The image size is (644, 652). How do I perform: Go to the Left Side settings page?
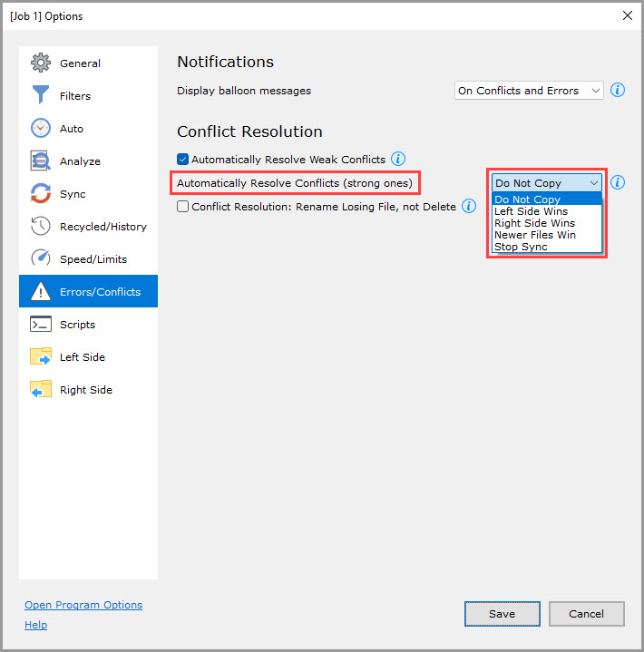click(x=82, y=357)
